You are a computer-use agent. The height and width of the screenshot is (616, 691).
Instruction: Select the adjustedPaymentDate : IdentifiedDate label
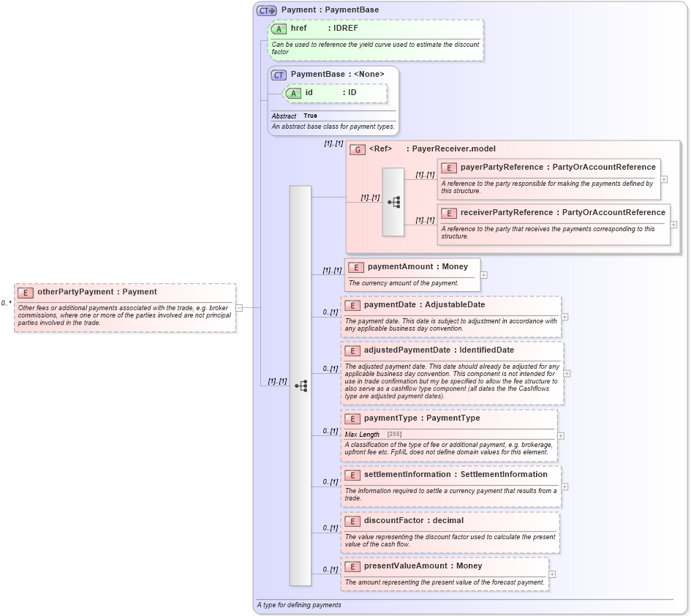point(439,350)
